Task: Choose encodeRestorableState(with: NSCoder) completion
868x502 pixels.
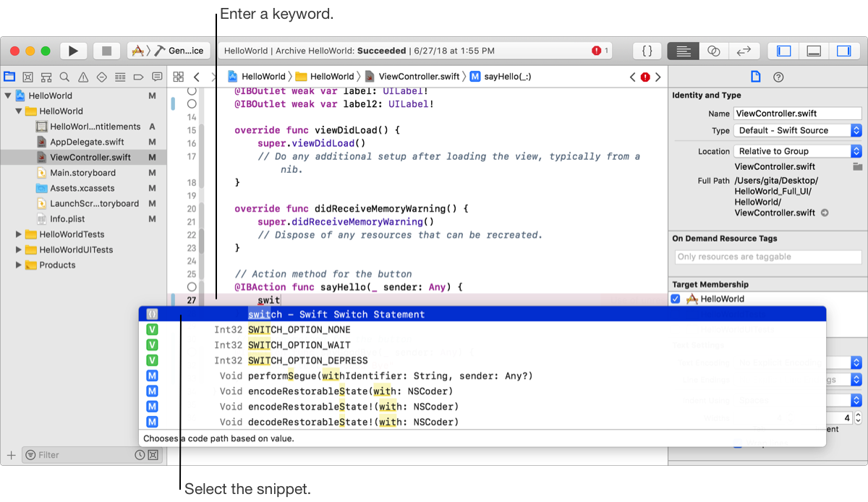Action: point(482,391)
